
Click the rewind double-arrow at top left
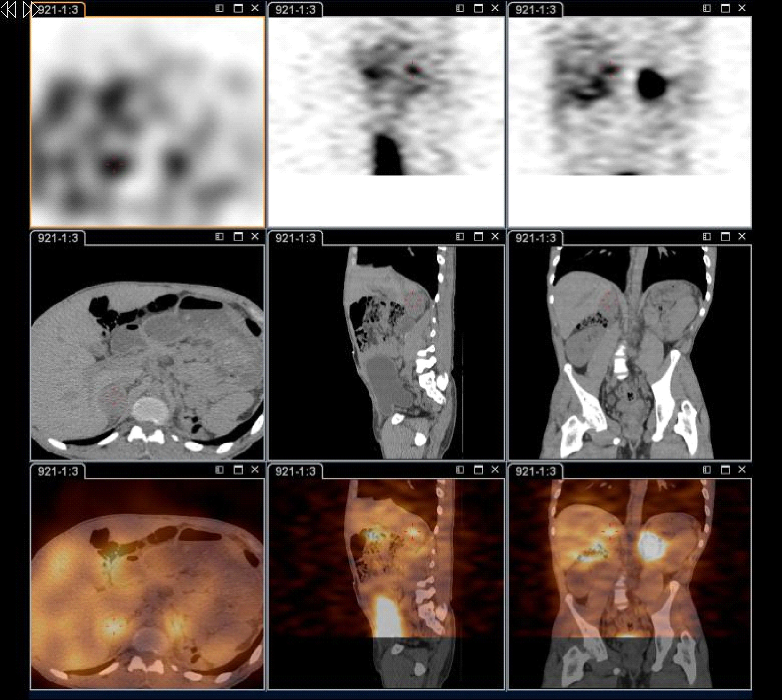(x=9, y=10)
